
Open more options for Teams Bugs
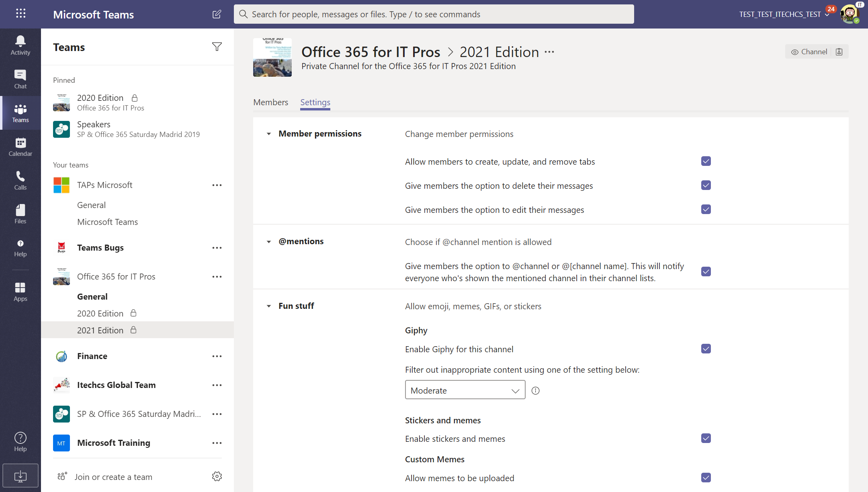pos(217,248)
